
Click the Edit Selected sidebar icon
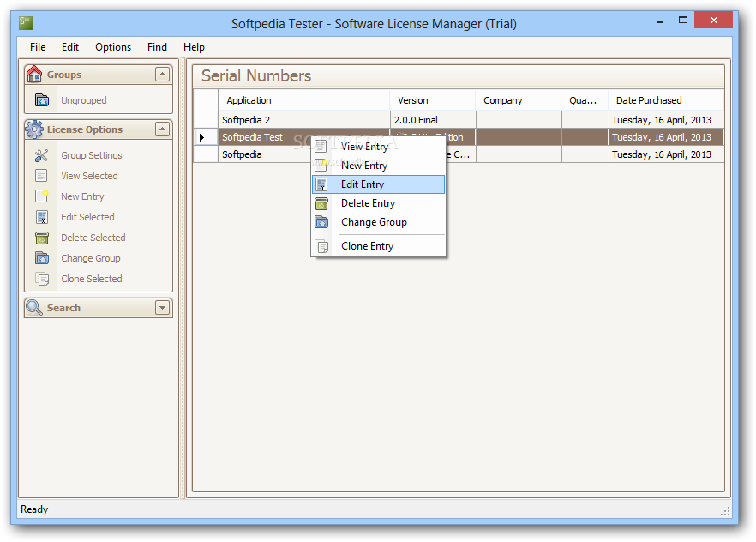point(41,217)
